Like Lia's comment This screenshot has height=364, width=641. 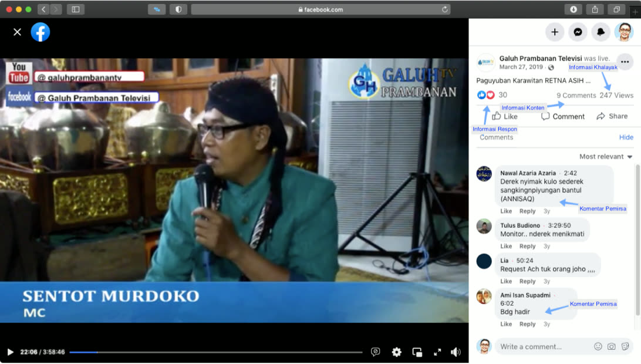[505, 281]
